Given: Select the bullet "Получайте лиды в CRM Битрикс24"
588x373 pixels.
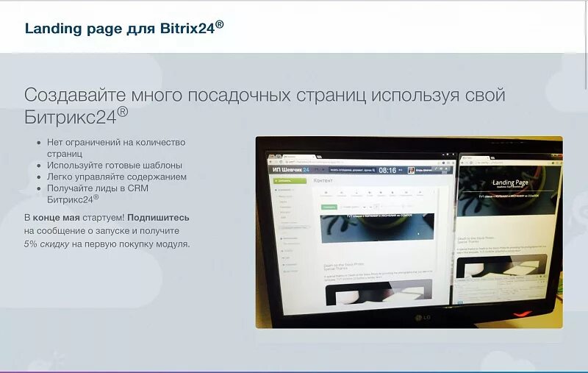Looking at the screenshot, I should click(x=98, y=193).
